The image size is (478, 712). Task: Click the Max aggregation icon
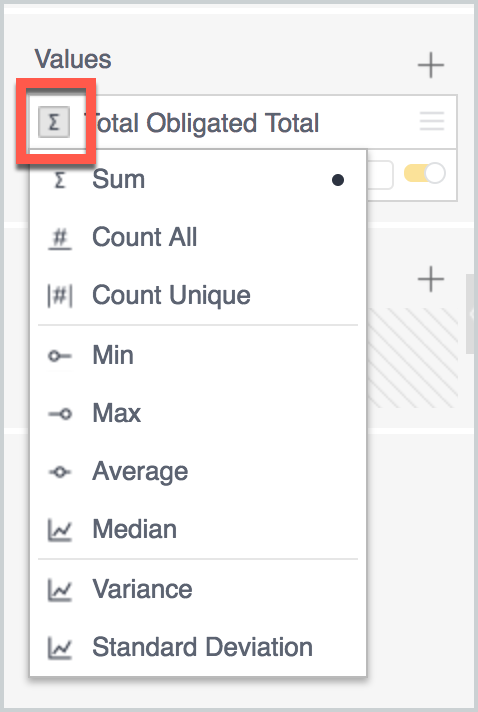pyautogui.click(x=60, y=414)
